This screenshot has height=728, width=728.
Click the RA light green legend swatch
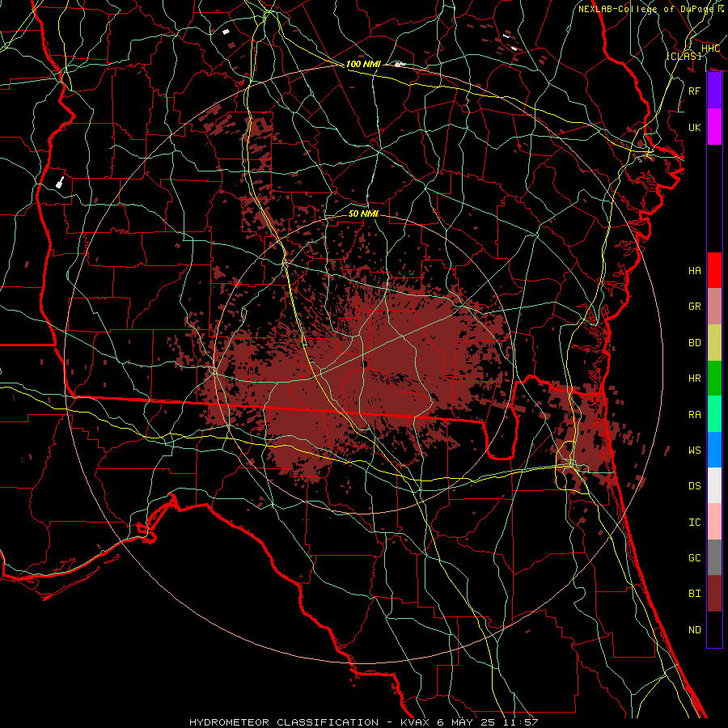(714, 414)
